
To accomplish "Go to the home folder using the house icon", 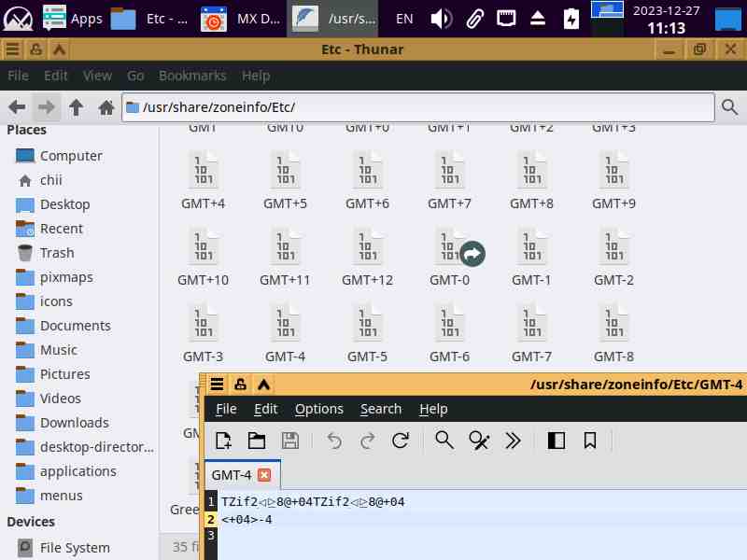I will click(106, 107).
